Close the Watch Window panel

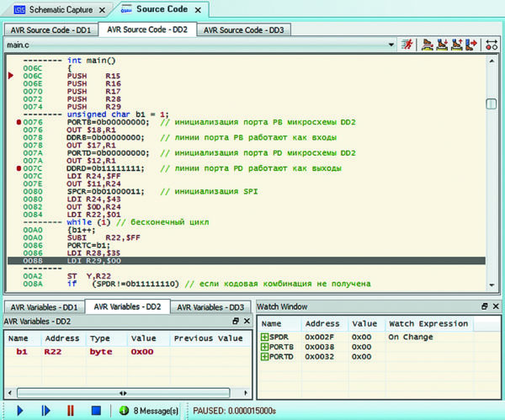[x=496, y=306]
